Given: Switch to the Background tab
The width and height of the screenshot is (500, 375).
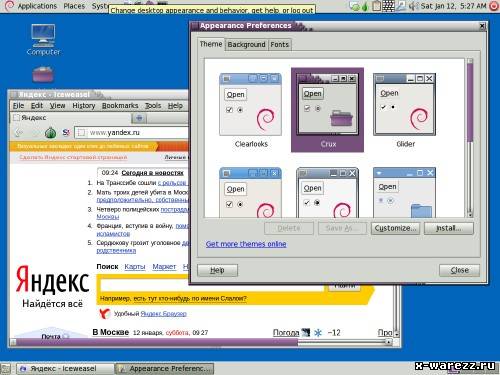Looking at the screenshot, I should click(246, 45).
